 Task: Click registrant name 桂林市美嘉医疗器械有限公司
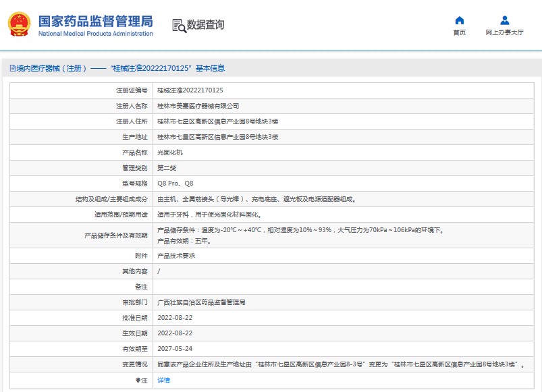[198, 106]
